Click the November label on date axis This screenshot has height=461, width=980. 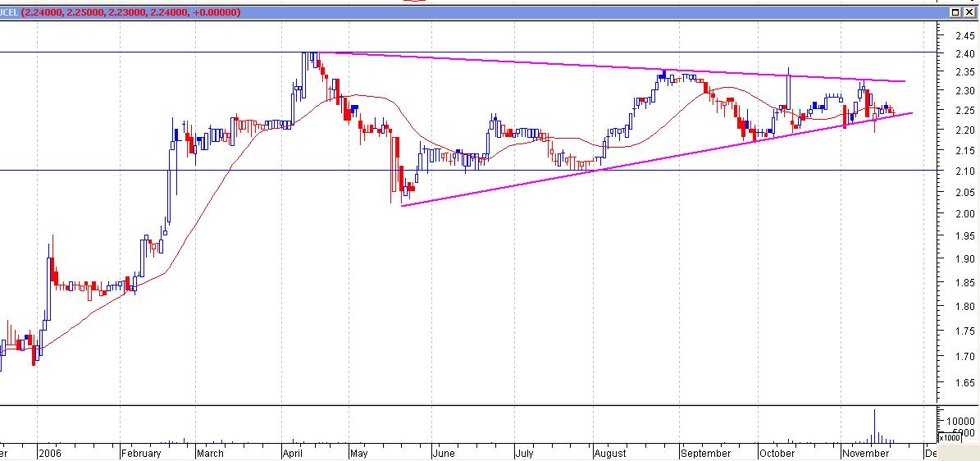pyautogui.click(x=866, y=453)
